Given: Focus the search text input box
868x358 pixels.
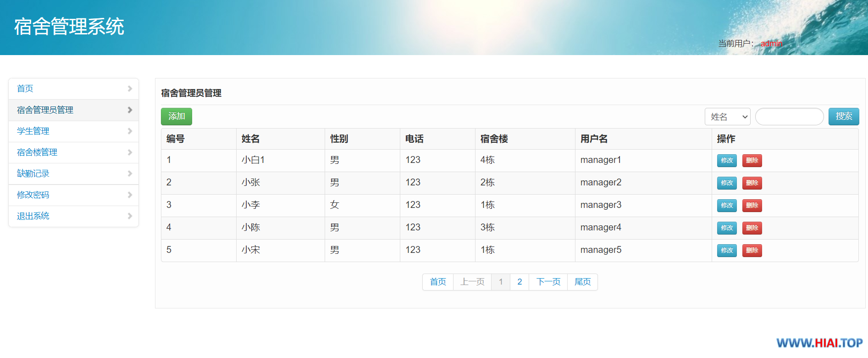Looking at the screenshot, I should click(790, 117).
